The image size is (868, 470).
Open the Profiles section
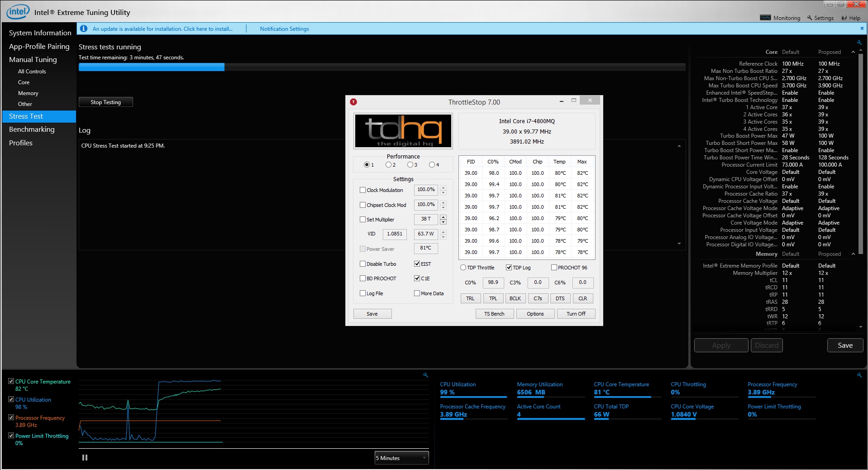coord(21,143)
